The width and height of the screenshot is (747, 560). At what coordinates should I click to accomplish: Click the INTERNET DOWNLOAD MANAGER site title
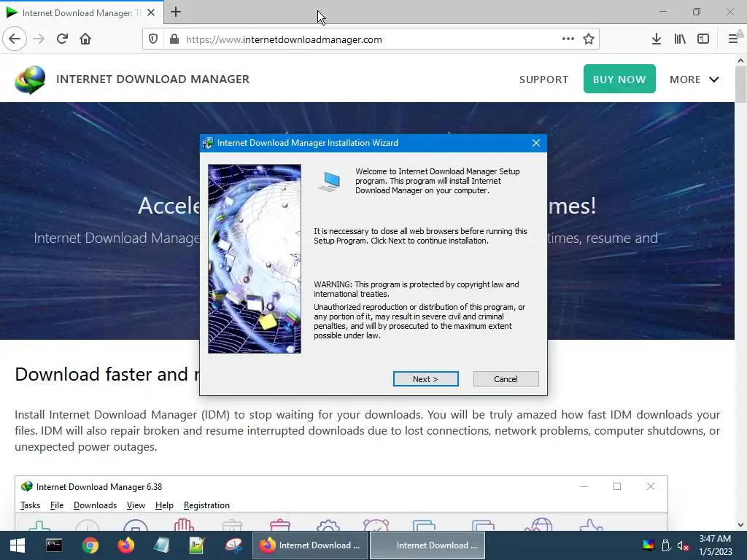153,79
